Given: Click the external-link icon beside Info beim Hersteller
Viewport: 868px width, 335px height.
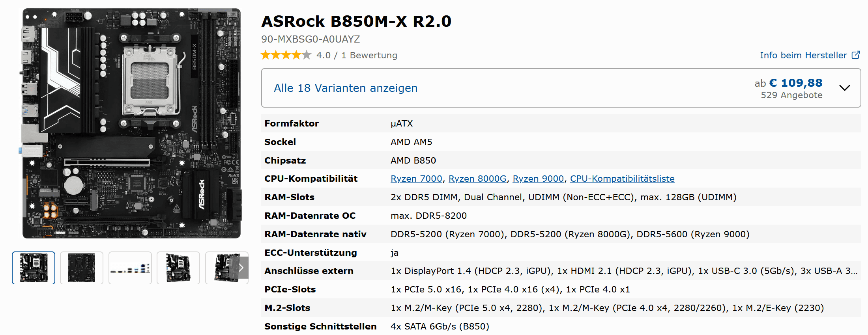Looking at the screenshot, I should 855,55.
